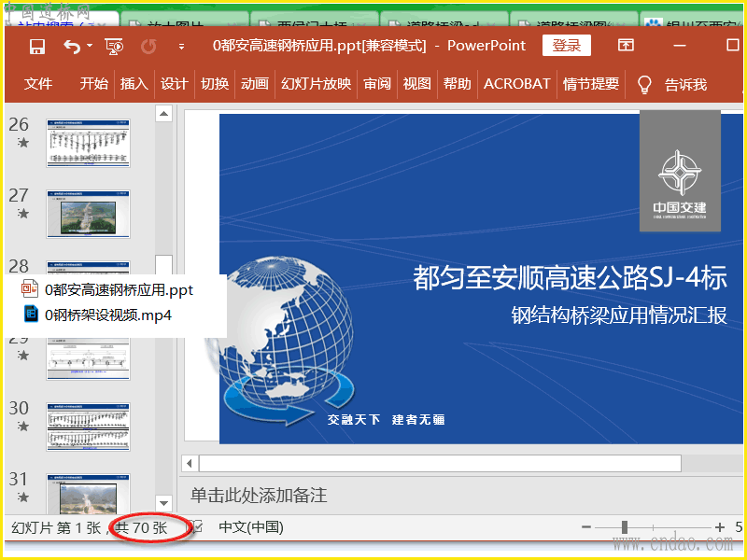The image size is (747, 560).
Task: Click the language indicator 中文(中国)
Action: [251, 527]
